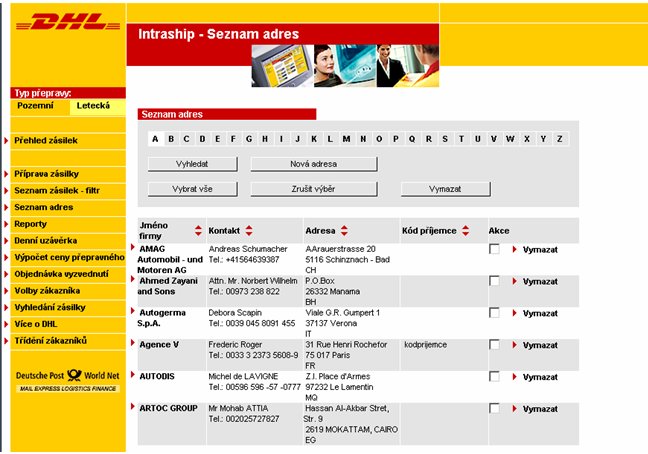Click red arrow beside AUTODIS row
This screenshot has width=648, height=454.
(133, 375)
